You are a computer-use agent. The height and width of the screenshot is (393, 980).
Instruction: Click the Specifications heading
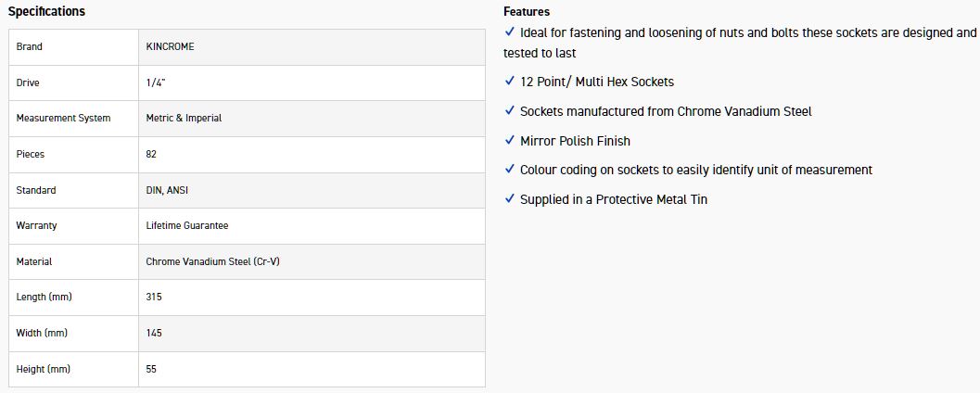46,12
